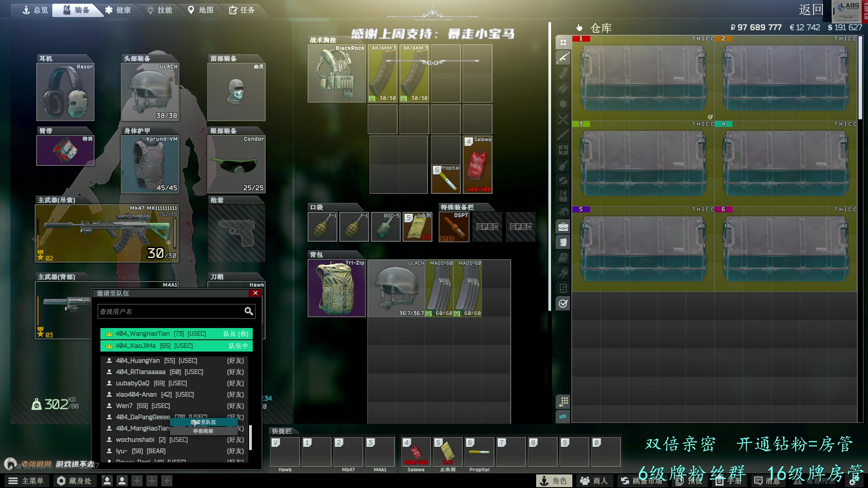
Task: Choose 邀请至队伍 in context menu
Action: [203, 422]
